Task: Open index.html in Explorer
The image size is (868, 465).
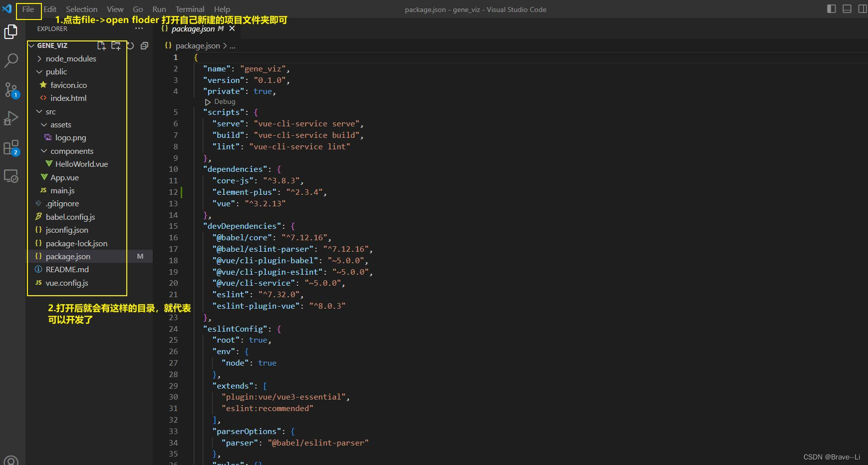Action: [68, 98]
